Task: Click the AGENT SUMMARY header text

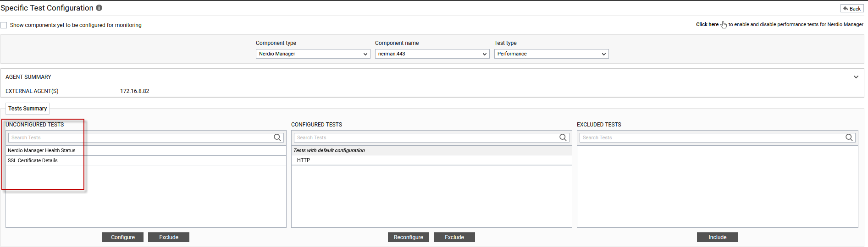Action: coord(28,77)
